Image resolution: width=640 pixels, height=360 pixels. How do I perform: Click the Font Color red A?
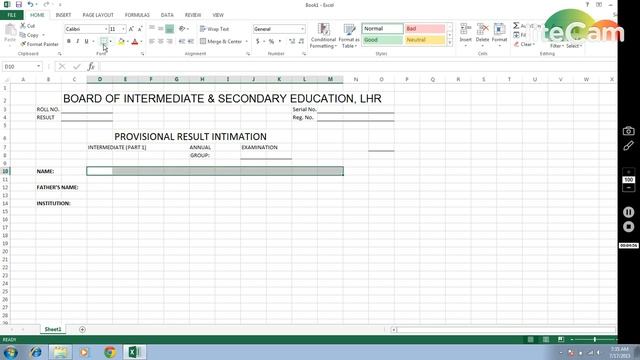click(x=135, y=41)
